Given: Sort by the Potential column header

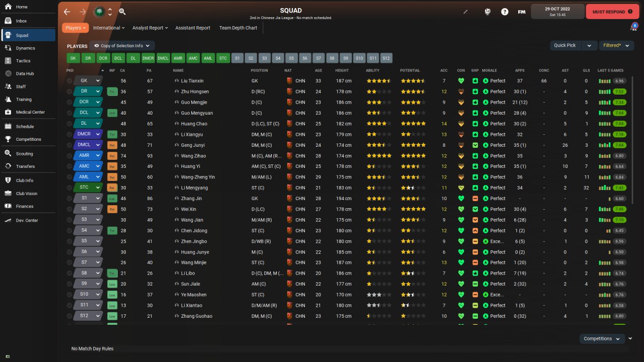Looking at the screenshot, I should point(410,70).
